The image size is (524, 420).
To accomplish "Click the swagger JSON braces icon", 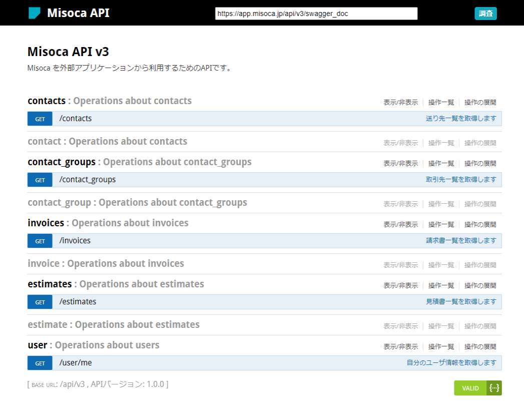I will [494, 388].
